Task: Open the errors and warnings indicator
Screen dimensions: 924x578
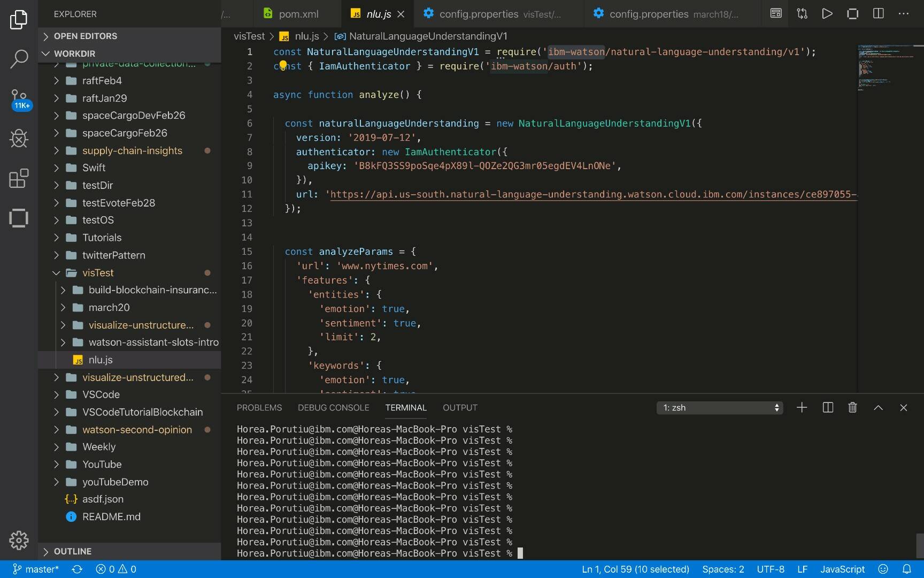Action: pyautogui.click(x=116, y=569)
